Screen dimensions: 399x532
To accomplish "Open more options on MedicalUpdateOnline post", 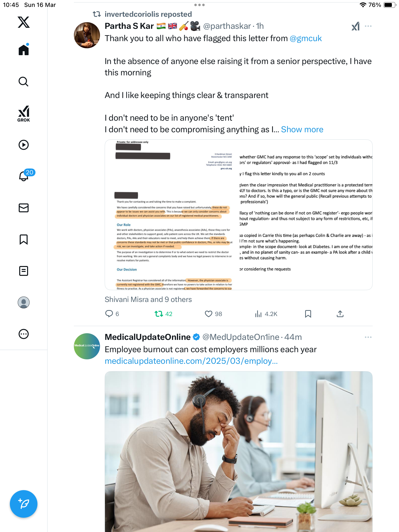I will pyautogui.click(x=368, y=337).
